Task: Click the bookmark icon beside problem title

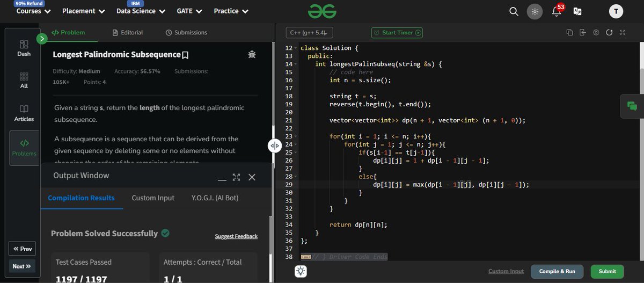Action: coord(185,55)
